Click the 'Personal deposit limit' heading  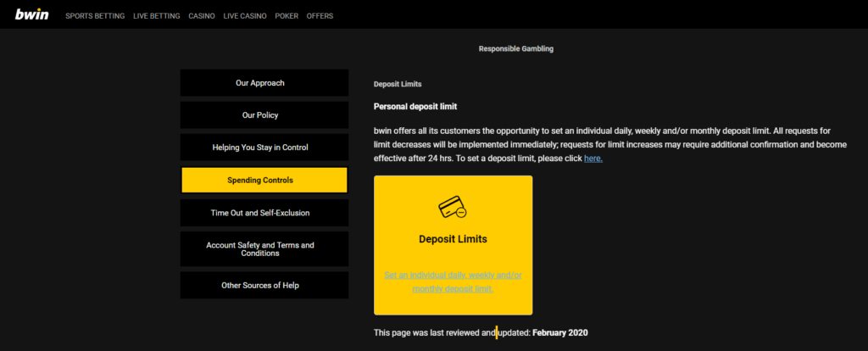415,106
